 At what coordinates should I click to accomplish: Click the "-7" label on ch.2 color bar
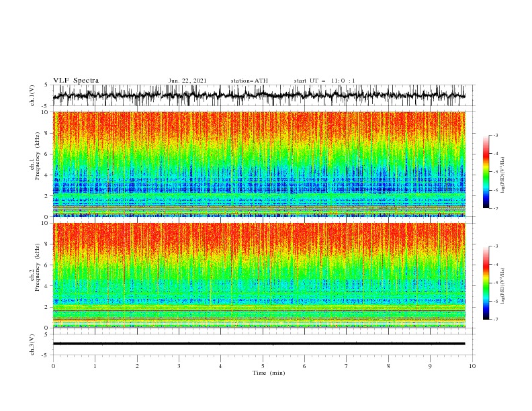495,319
